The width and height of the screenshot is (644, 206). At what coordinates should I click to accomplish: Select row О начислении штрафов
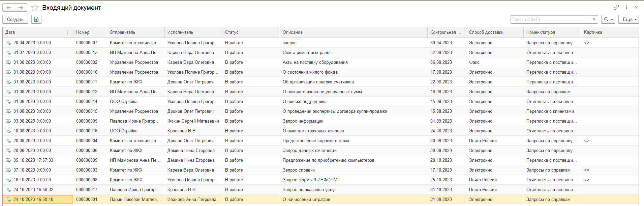click(x=306, y=200)
